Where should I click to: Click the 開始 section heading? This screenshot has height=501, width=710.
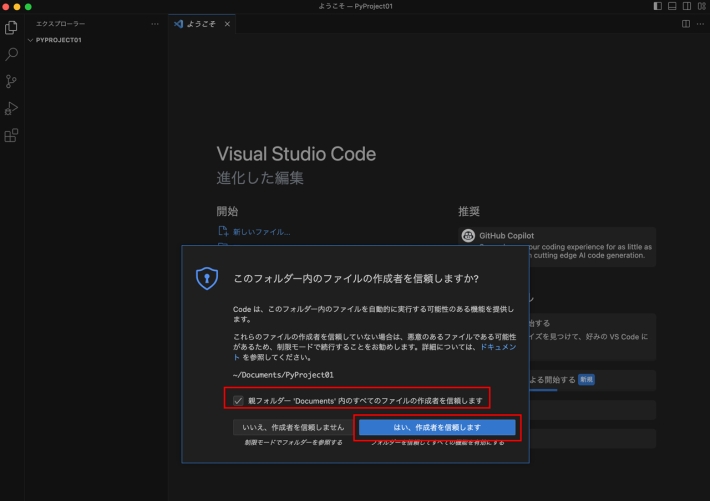click(x=227, y=211)
